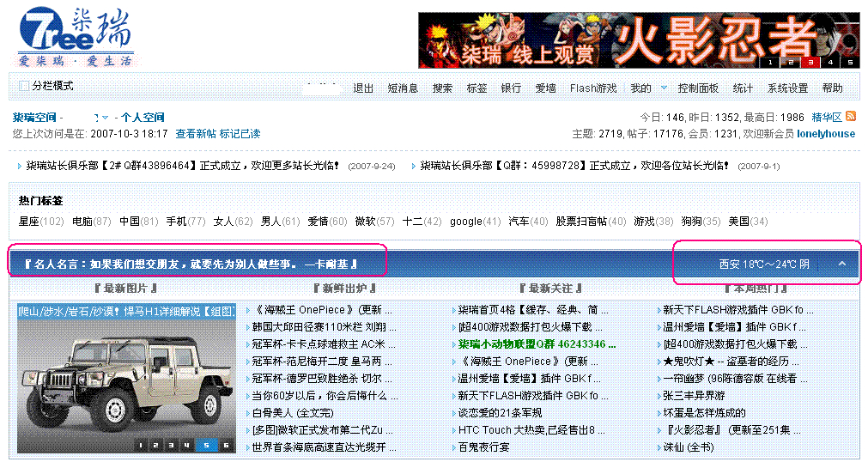
Task: Open the RSS feed icon
Action: pos(851,116)
